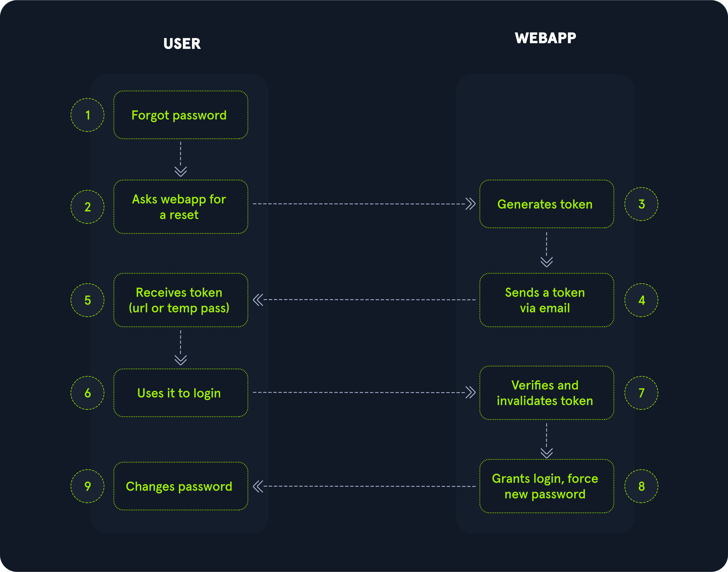
Task: Click the step 8 number circle
Action: (641, 486)
